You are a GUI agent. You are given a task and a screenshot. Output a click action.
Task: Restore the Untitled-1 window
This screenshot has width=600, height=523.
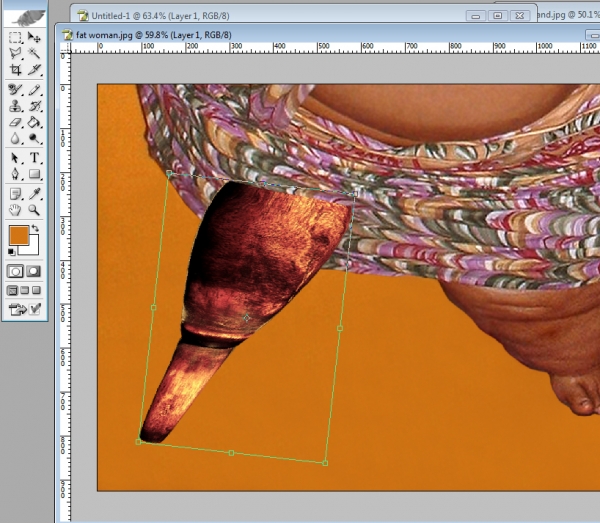[x=498, y=16]
